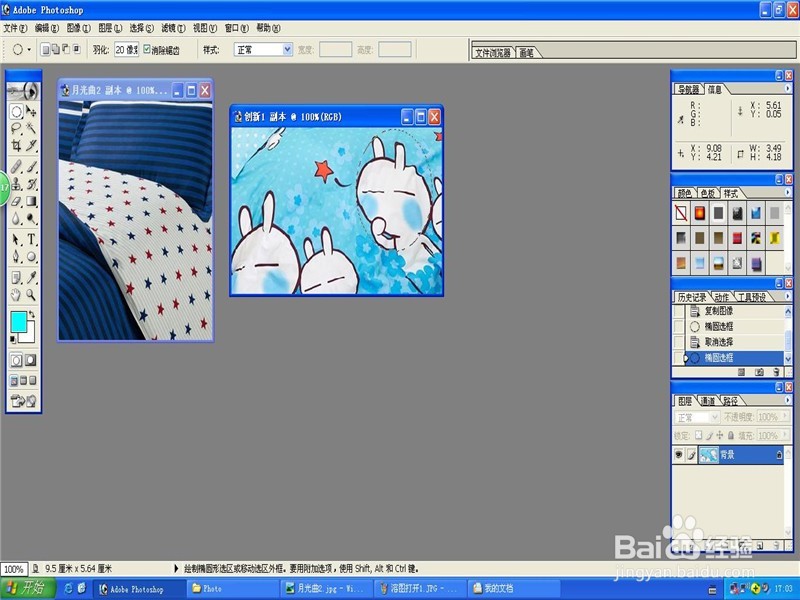Open the Styles panel flyout menu
The image size is (800, 600).
787,192
